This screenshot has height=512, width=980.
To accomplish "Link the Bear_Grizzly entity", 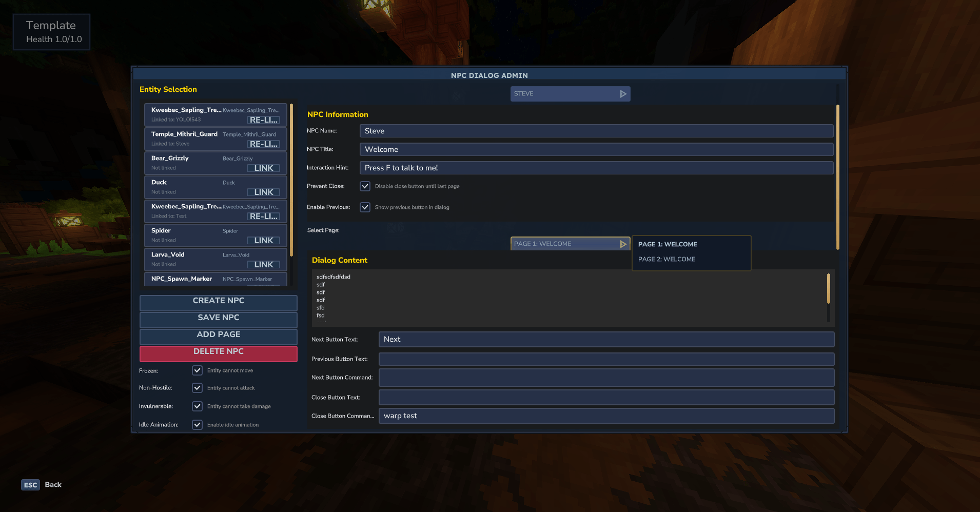I will point(263,168).
